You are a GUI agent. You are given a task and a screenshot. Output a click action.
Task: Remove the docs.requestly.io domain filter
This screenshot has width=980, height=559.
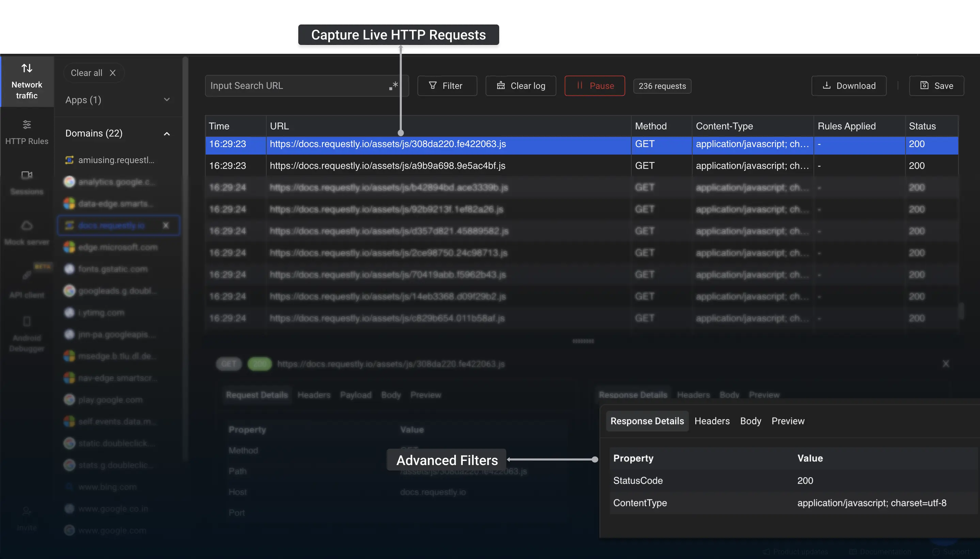(165, 225)
